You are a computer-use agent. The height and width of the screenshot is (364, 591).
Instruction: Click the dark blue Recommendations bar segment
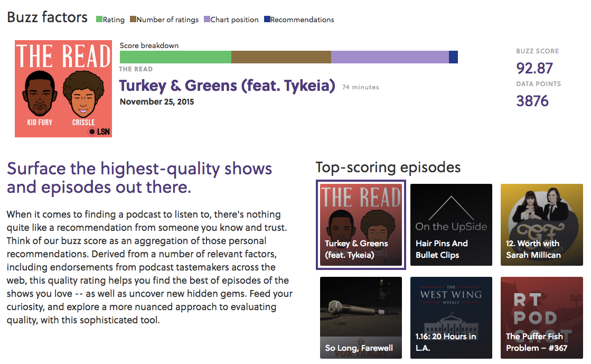(454, 57)
